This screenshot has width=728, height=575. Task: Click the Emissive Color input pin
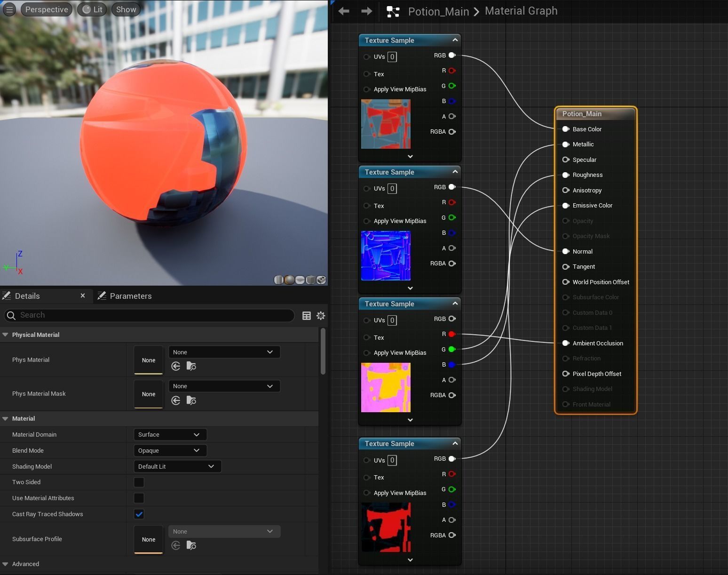tap(566, 206)
